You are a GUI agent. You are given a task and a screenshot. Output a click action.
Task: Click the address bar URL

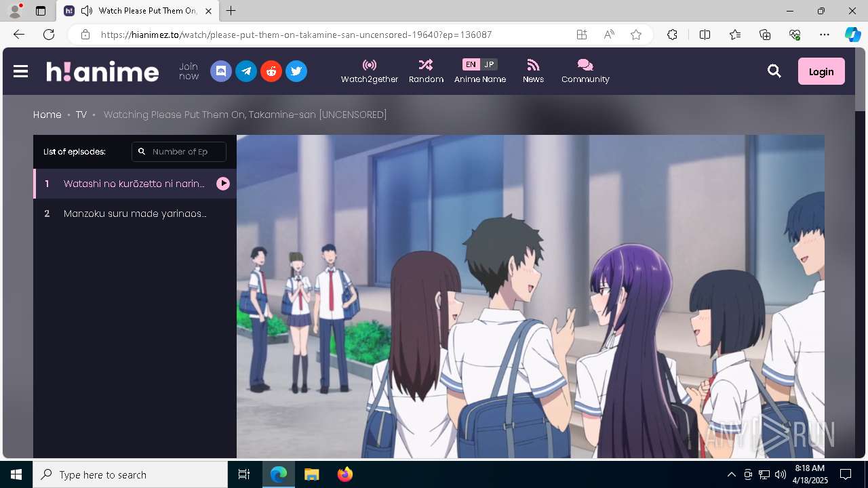(296, 35)
